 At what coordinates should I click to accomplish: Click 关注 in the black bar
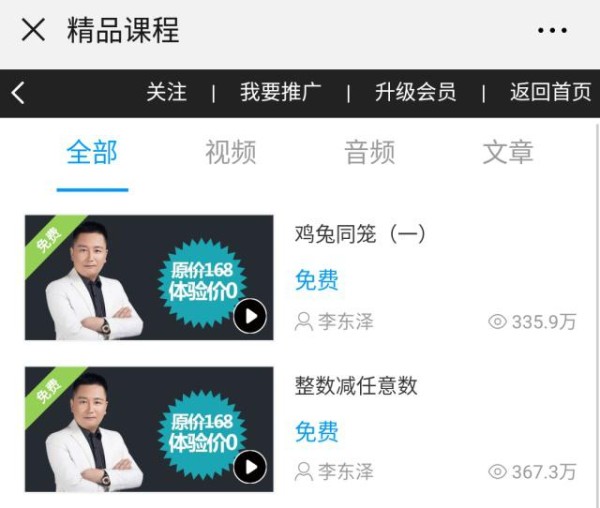click(x=167, y=93)
